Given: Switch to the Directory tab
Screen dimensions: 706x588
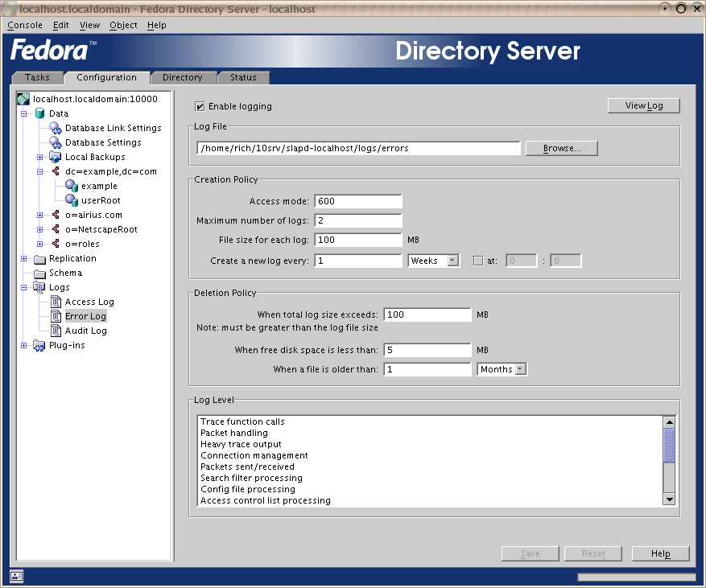Looking at the screenshot, I should (x=183, y=77).
